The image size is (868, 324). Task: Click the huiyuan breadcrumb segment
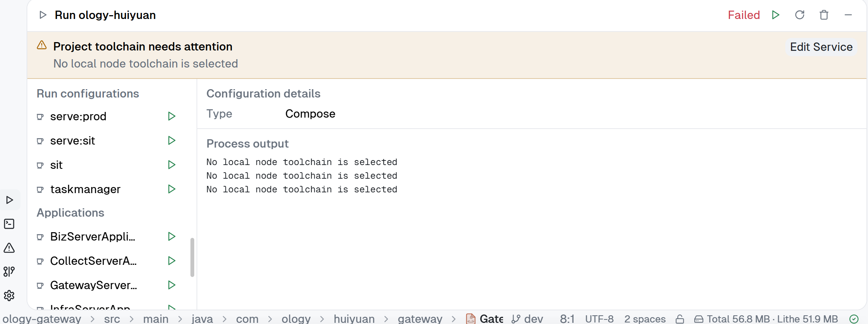(354, 319)
